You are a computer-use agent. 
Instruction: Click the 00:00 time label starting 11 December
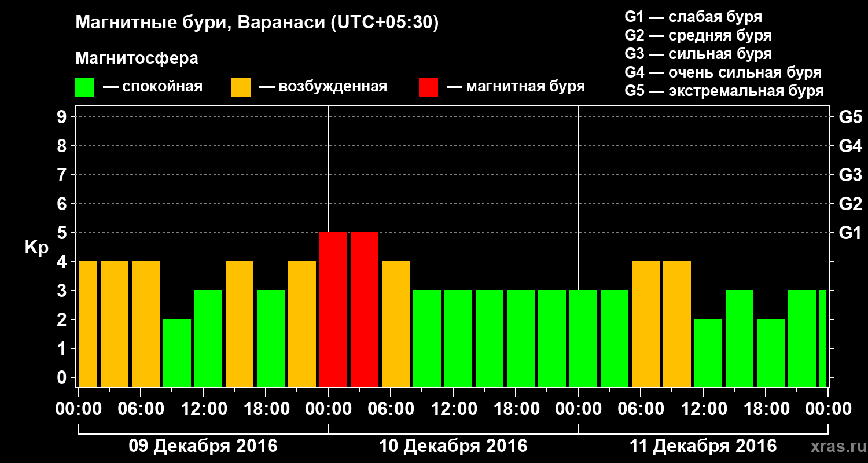point(579,409)
